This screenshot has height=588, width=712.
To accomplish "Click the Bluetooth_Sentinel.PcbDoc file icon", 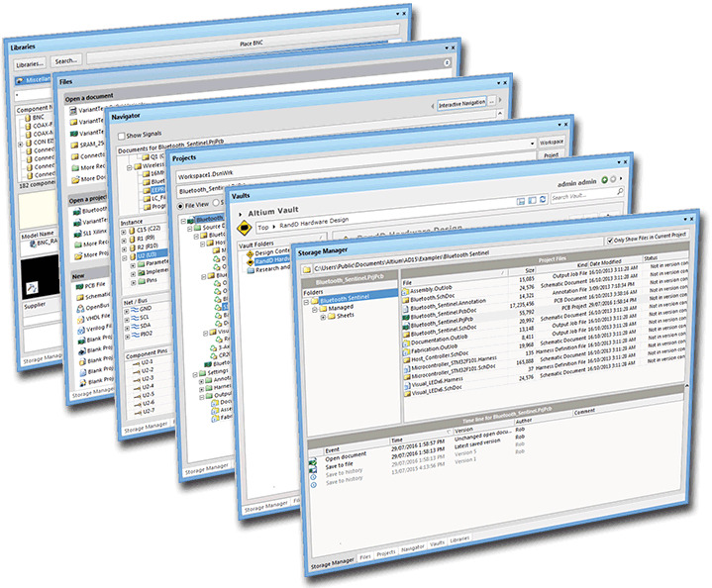I will point(406,317).
